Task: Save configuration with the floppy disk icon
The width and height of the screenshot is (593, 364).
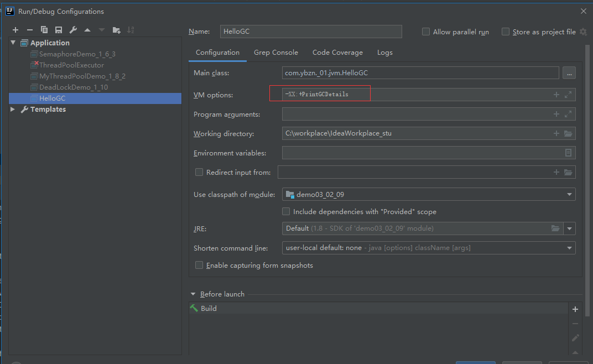Action: (58, 30)
